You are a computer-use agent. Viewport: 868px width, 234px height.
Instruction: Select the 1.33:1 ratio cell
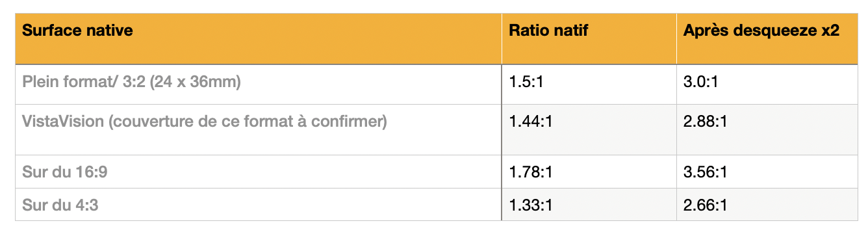click(589, 204)
